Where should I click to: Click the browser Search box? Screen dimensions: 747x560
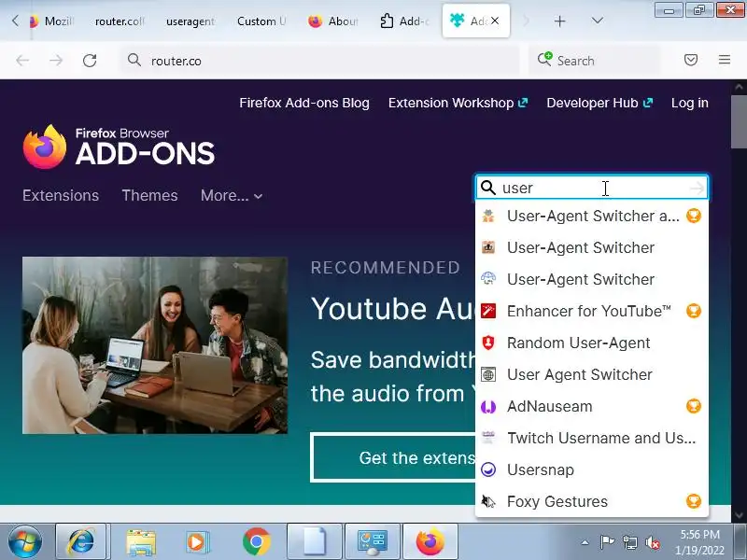pyautogui.click(x=596, y=61)
